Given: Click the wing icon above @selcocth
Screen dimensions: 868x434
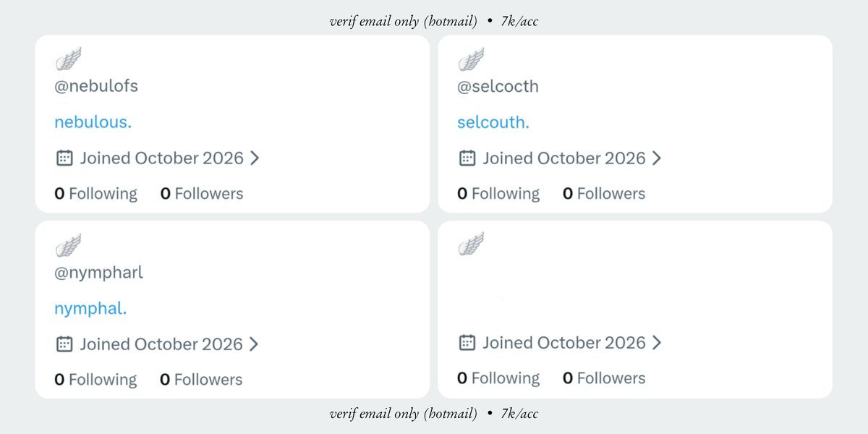Looking at the screenshot, I should pos(472,59).
